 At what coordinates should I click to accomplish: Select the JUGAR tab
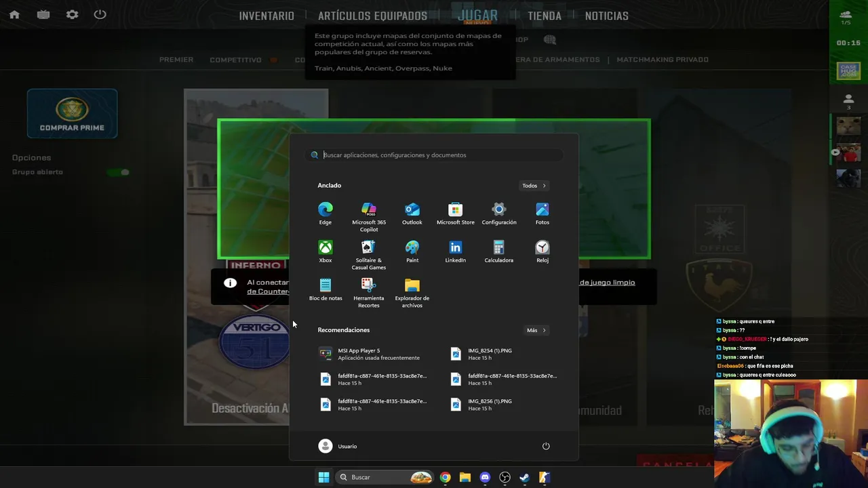[477, 16]
